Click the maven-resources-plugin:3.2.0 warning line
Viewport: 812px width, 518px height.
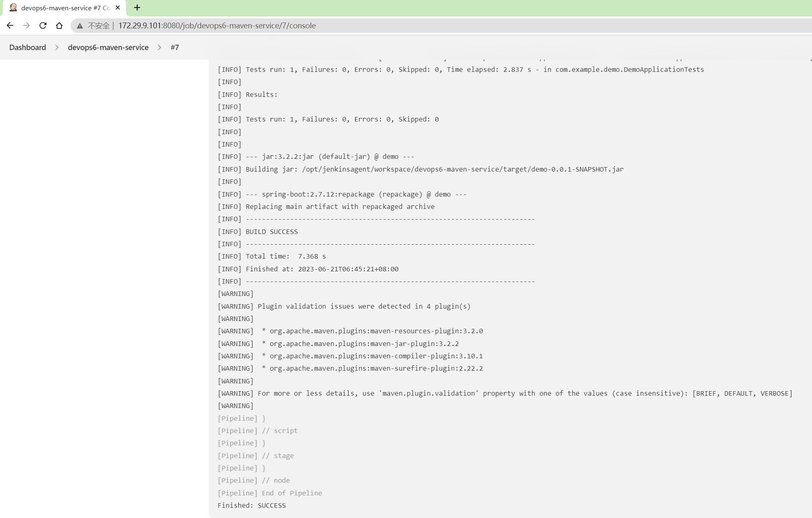pyautogui.click(x=350, y=331)
